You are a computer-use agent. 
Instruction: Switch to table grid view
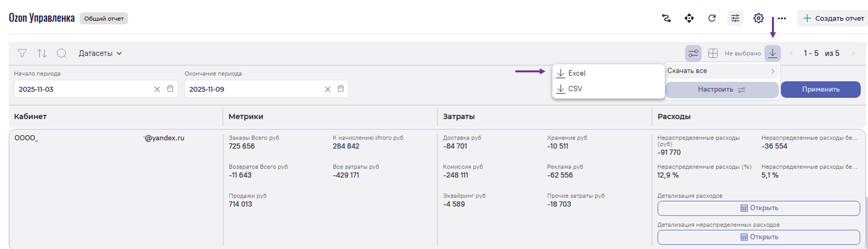713,53
